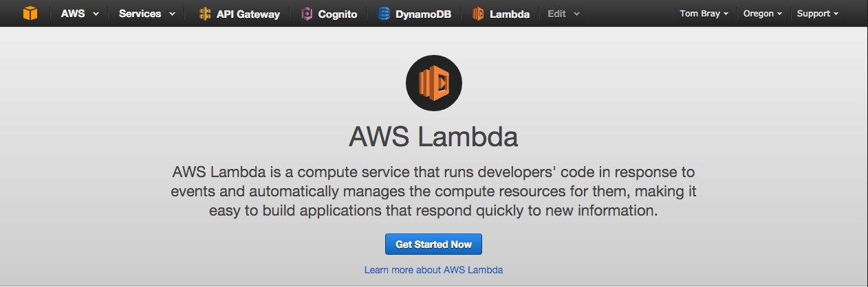Open the AWS dropdown menu
This screenshot has height=287, width=868.
80,14
